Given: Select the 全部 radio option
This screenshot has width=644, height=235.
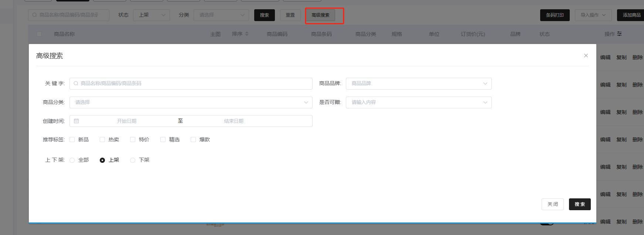Looking at the screenshot, I should tap(72, 160).
